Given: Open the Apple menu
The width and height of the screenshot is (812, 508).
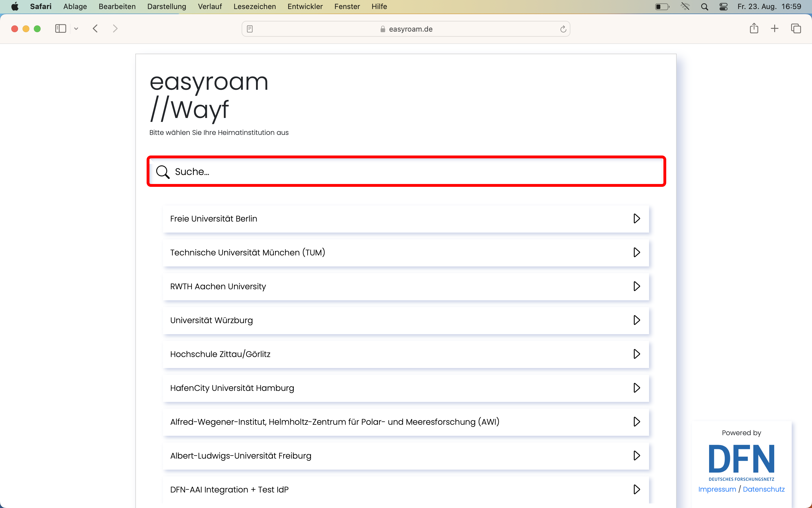Looking at the screenshot, I should (15, 6).
